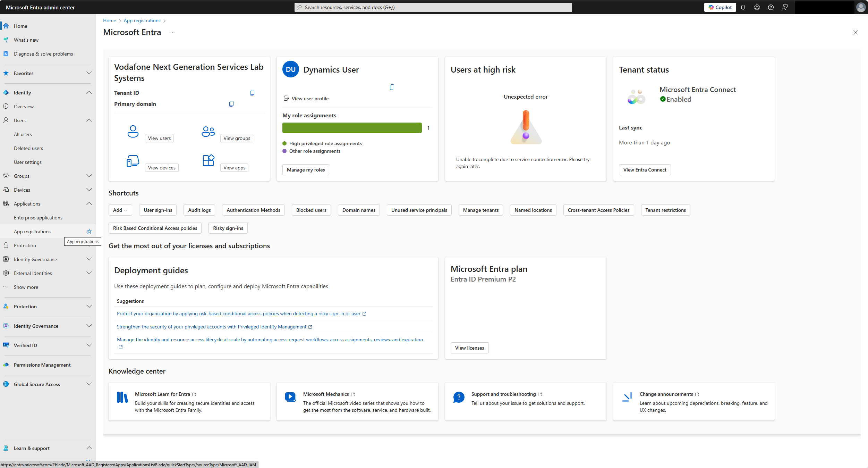Click the account profile picture
Image resolution: width=868 pixels, height=468 pixels.
point(860,7)
